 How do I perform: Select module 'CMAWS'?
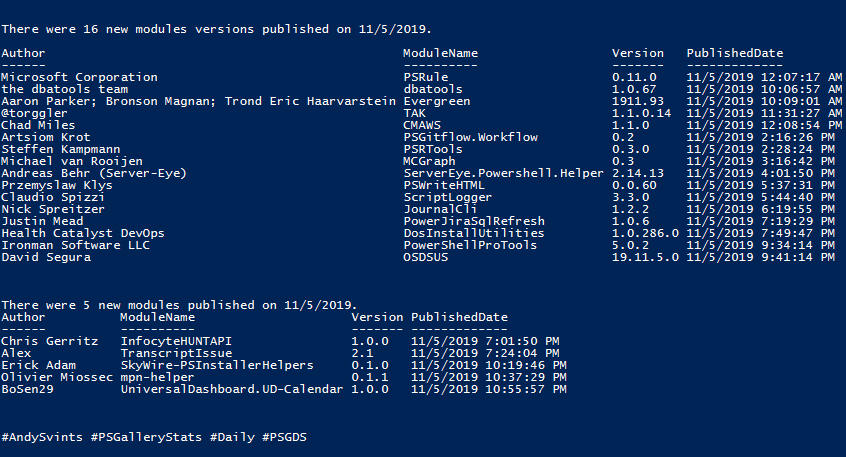click(422, 125)
